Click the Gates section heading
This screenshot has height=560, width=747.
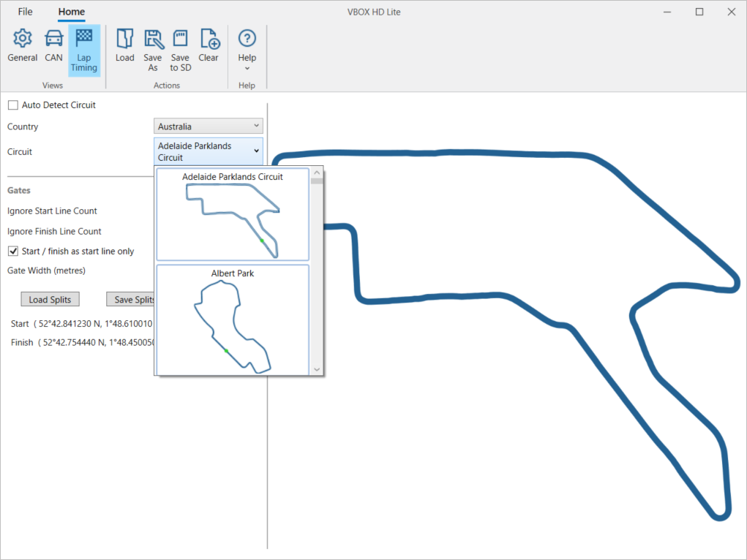coord(18,191)
